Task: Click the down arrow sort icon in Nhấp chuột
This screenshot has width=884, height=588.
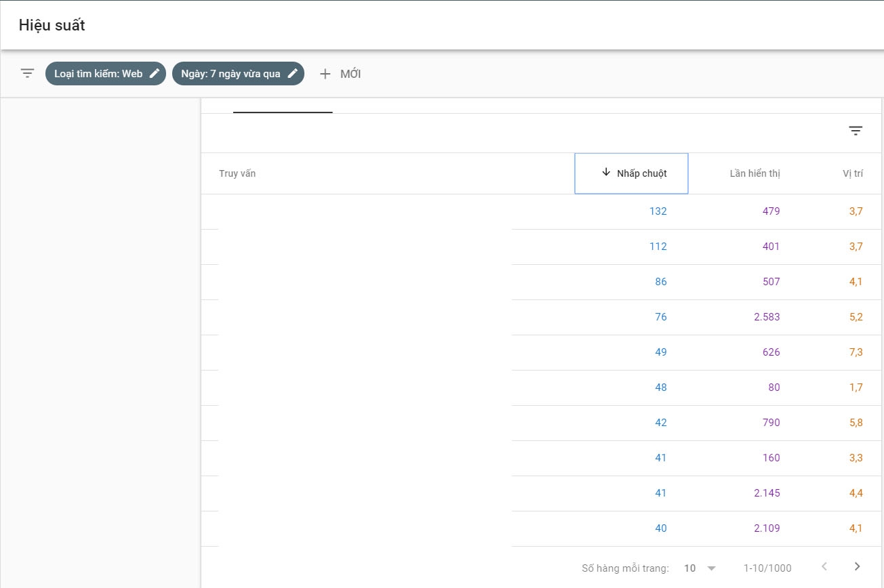Action: (x=606, y=173)
